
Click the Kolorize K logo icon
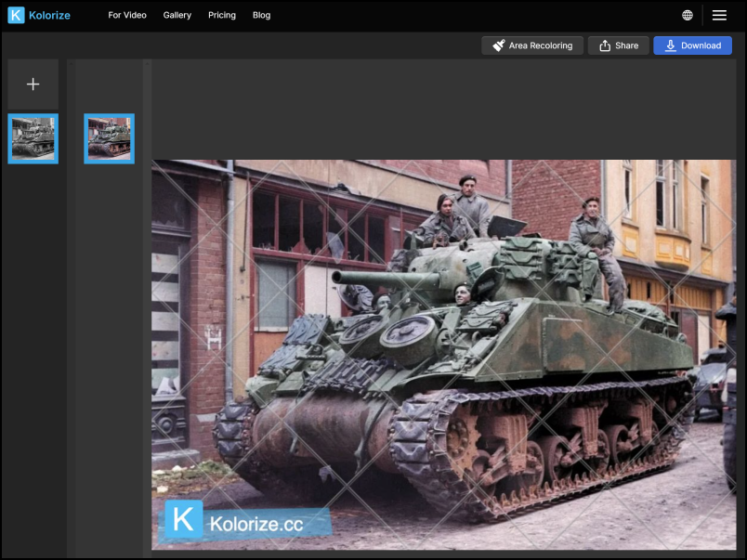point(16,15)
